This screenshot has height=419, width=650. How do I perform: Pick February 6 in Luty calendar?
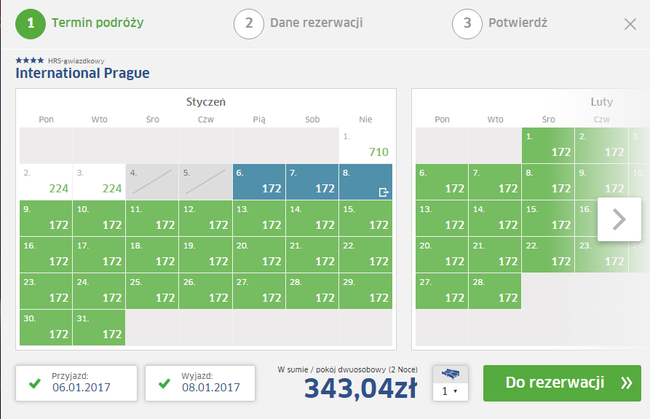point(442,182)
